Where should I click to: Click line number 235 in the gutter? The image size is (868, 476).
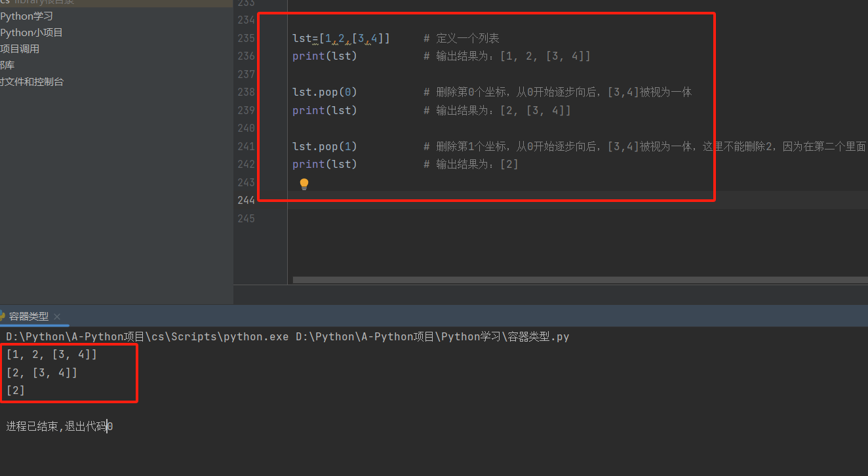[x=246, y=38]
